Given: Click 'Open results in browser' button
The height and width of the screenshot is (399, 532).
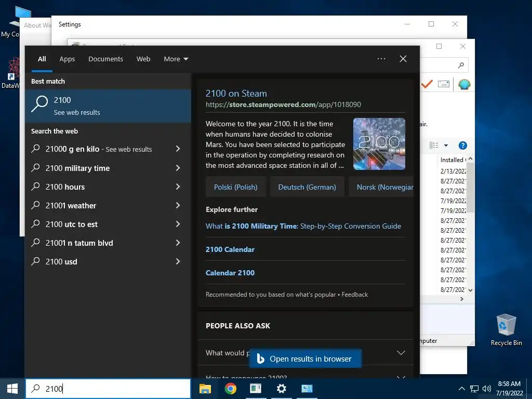Looking at the screenshot, I should tap(305, 358).
